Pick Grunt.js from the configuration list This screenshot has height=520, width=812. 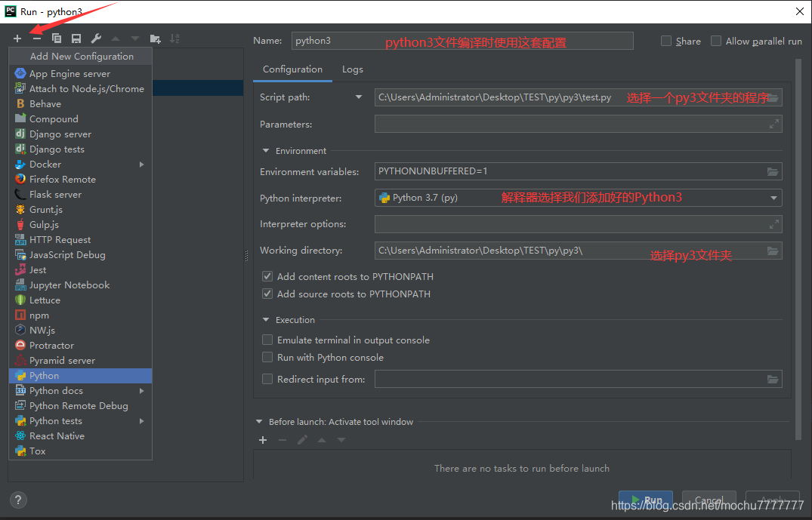pos(80,209)
